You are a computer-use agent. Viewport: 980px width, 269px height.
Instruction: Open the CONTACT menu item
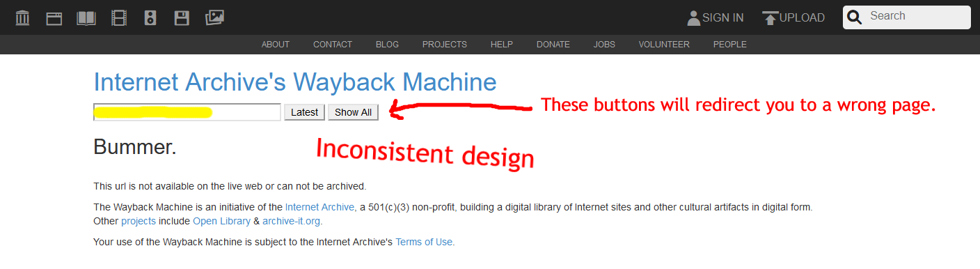coord(333,45)
